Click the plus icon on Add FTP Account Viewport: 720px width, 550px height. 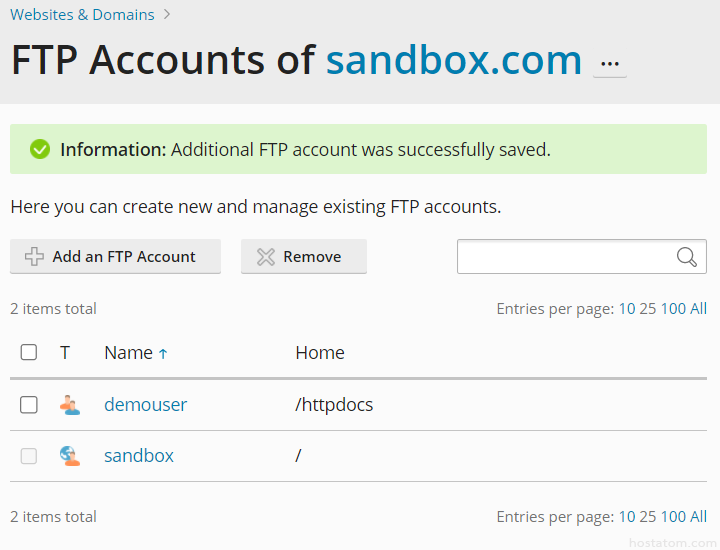pos(34,257)
